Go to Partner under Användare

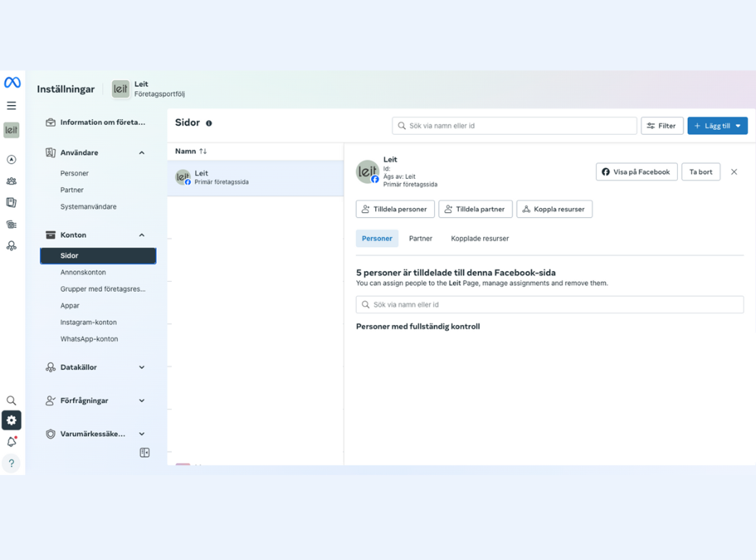coord(72,190)
